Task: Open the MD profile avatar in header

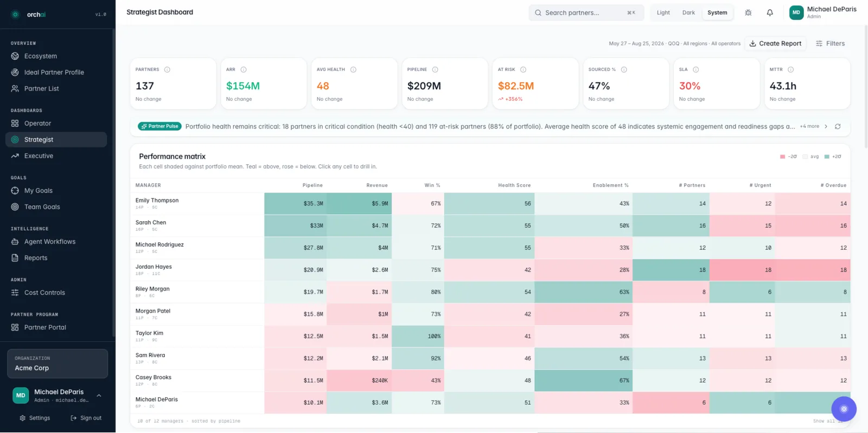Action: coord(796,12)
